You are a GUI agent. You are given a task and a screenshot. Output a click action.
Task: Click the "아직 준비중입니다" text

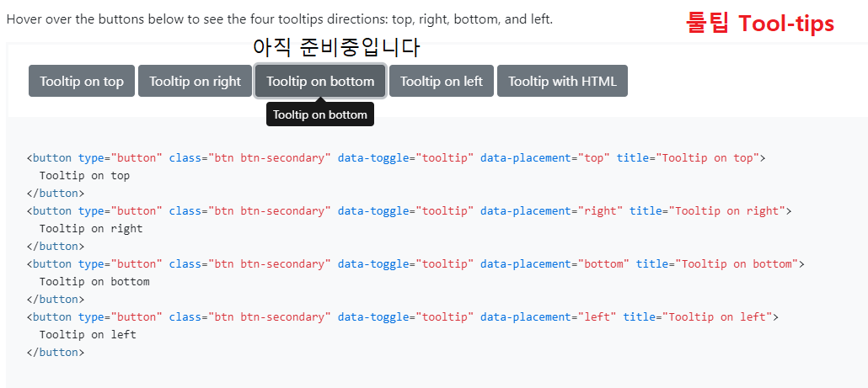(336, 47)
